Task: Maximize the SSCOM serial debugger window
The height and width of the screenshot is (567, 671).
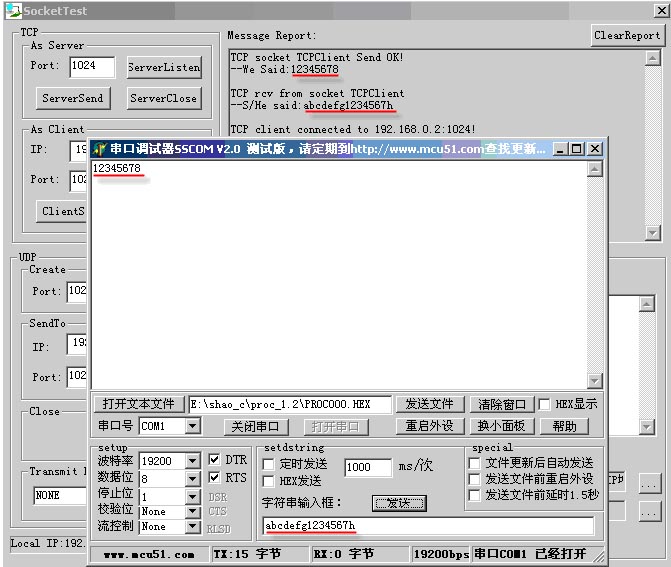Action: (576, 149)
